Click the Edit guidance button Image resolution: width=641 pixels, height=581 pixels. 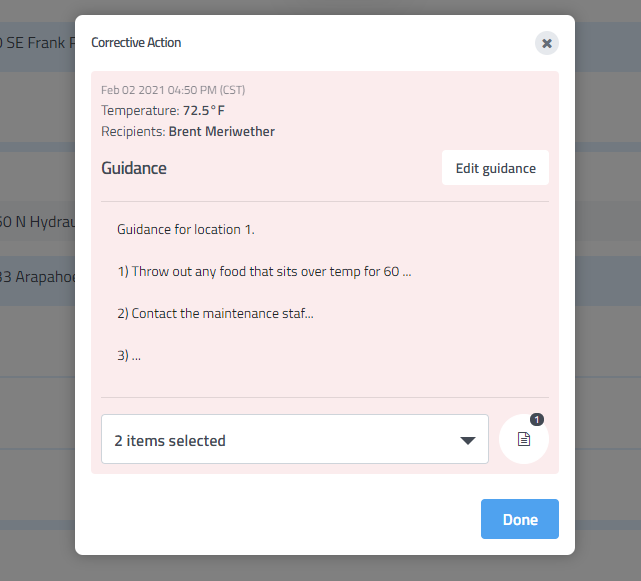coord(495,168)
